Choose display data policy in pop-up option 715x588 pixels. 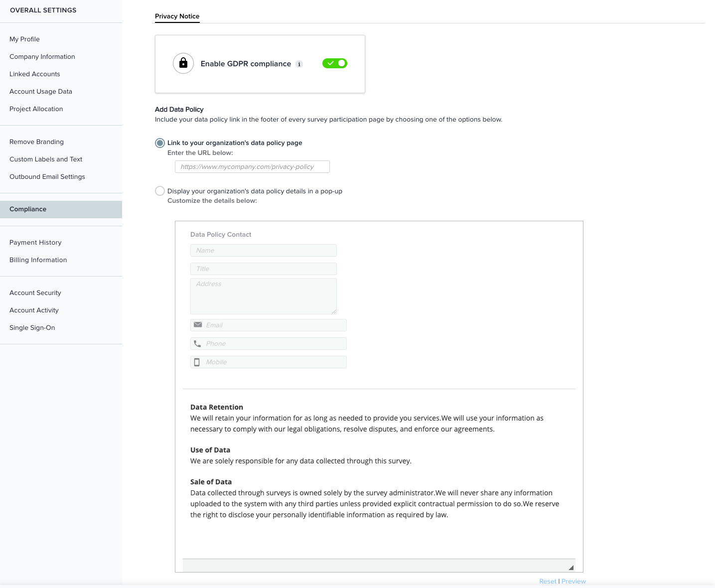(x=160, y=191)
